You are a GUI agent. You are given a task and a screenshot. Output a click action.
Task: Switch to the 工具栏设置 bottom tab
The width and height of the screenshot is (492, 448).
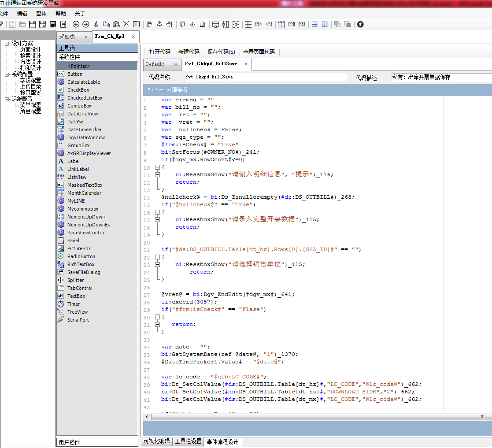click(188, 441)
